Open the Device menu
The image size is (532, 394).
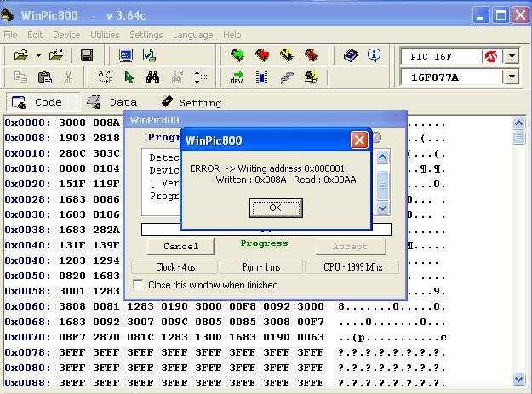pos(66,35)
